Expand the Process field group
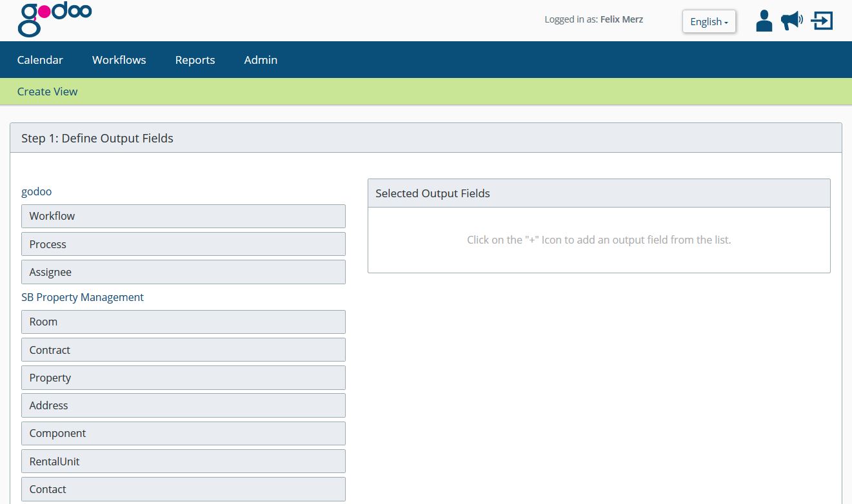This screenshot has height=504, width=852. click(x=183, y=244)
